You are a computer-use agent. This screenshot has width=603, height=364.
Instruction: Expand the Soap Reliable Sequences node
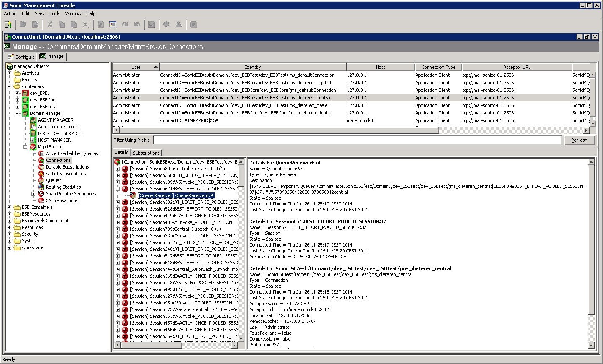point(34,194)
